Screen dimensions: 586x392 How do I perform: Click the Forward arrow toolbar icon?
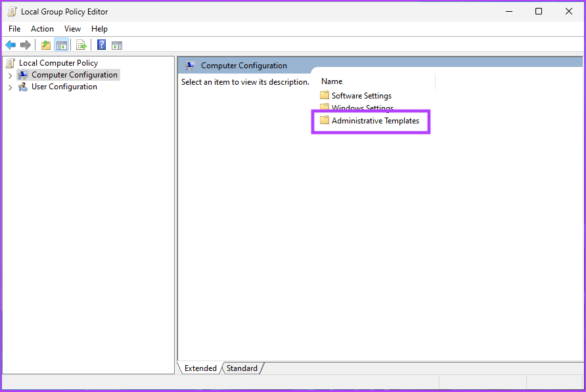tap(26, 45)
